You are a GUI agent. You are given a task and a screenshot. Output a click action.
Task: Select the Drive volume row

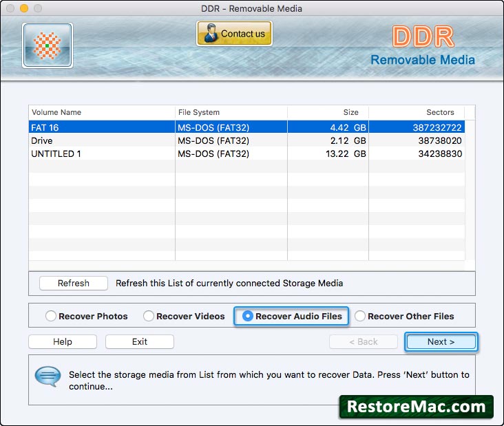(x=246, y=140)
